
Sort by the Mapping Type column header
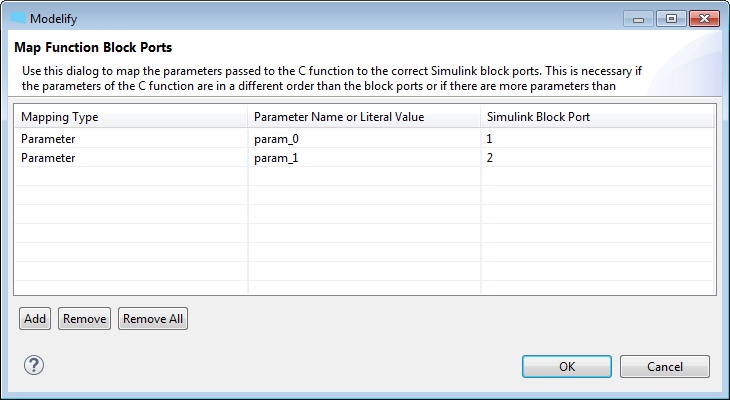tap(131, 116)
